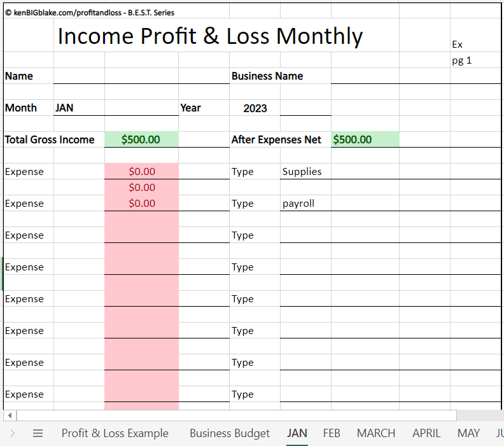504x446 pixels.
Task: Open the APRIL sheet tab
Action: click(426, 433)
